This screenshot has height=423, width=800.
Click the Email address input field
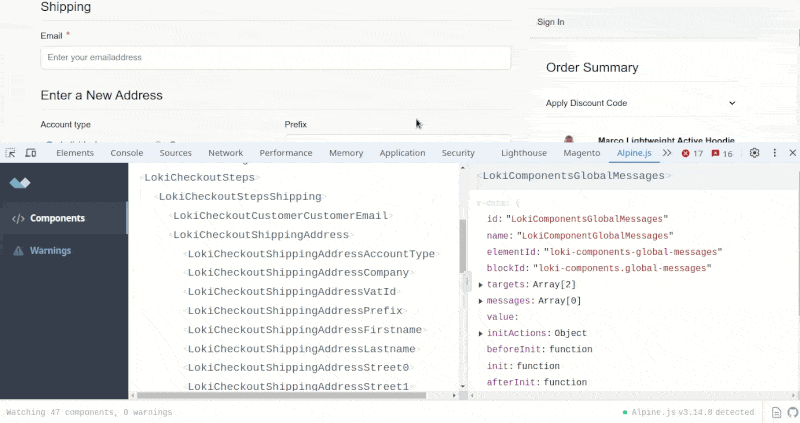[275, 58]
